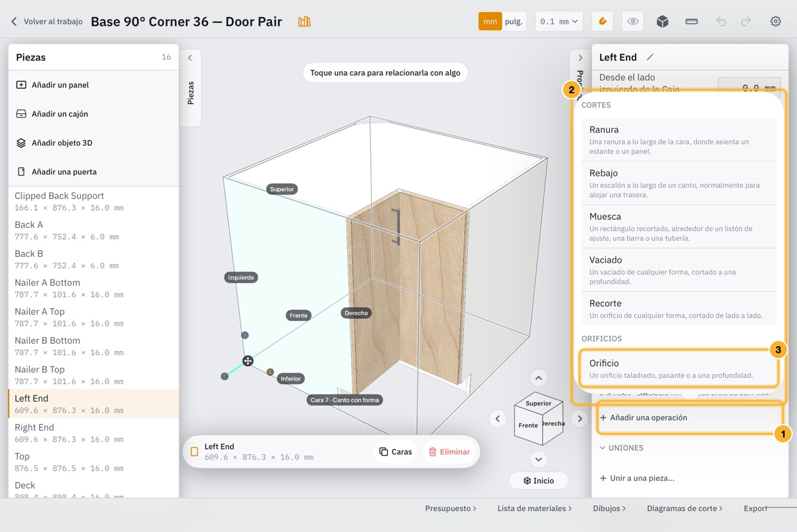Toggle the orange magnet snap icon
This screenshot has height=532, width=797.
coord(603,22)
